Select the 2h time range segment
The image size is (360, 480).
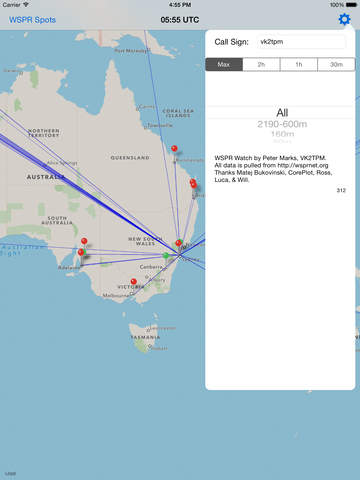point(261,64)
